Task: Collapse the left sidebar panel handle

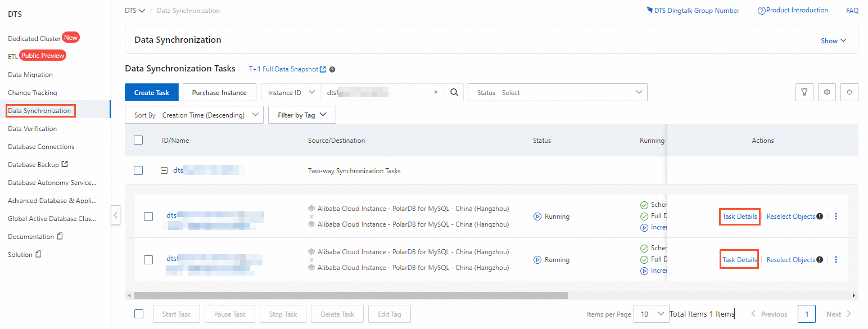Action: [116, 215]
